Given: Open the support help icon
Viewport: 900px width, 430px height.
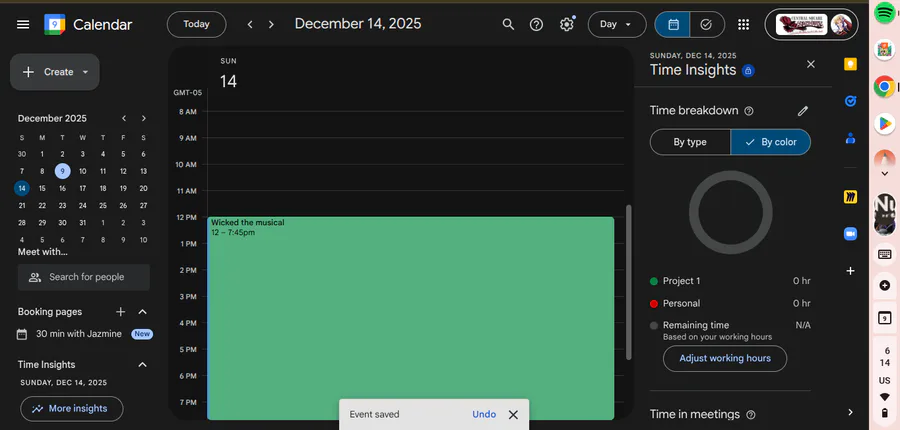Looking at the screenshot, I should pyautogui.click(x=537, y=24).
